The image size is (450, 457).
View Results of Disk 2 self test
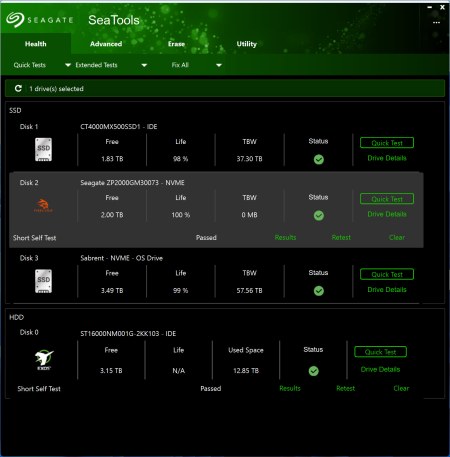click(x=285, y=237)
